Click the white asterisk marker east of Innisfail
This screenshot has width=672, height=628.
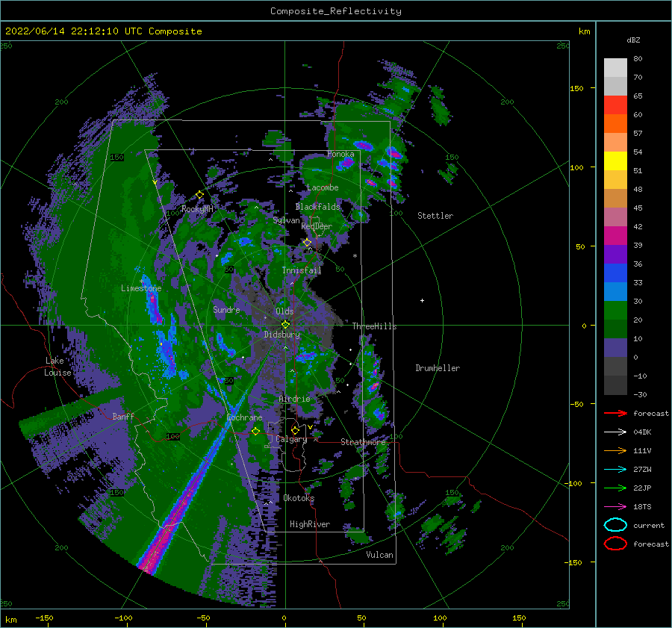[355, 256]
